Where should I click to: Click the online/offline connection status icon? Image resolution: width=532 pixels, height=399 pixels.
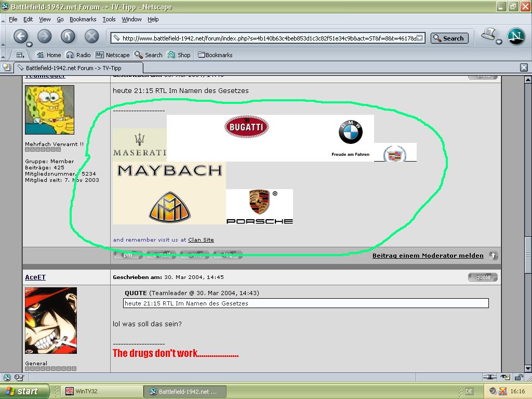pos(489,377)
